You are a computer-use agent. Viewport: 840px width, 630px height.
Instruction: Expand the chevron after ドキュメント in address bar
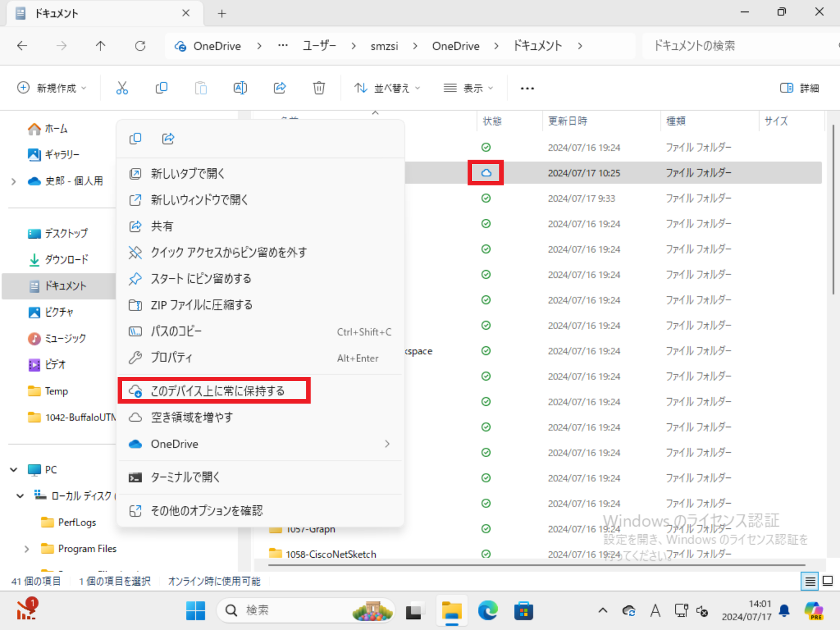point(580,46)
